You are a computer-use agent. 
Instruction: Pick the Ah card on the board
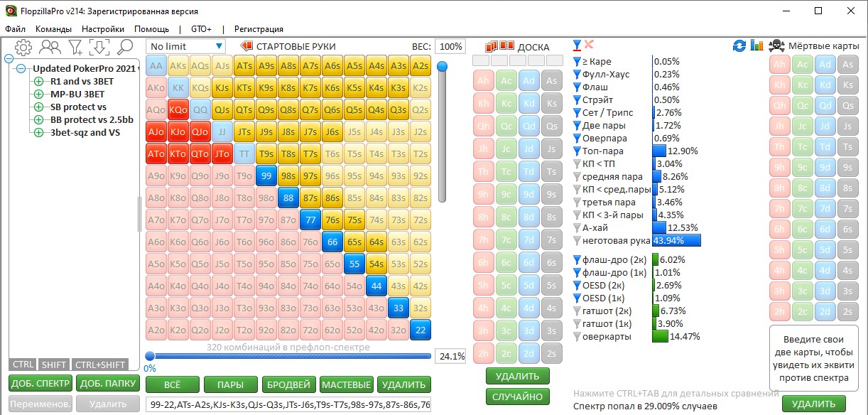483,81
